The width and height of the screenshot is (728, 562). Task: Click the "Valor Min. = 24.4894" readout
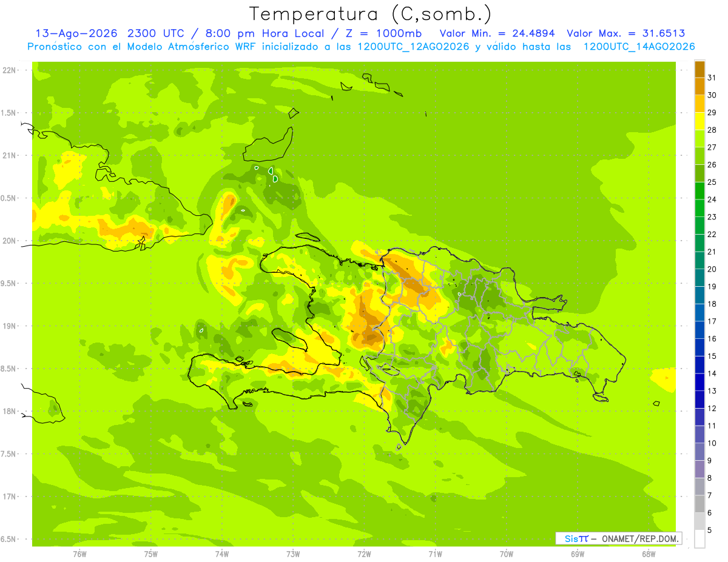pyautogui.click(x=497, y=33)
